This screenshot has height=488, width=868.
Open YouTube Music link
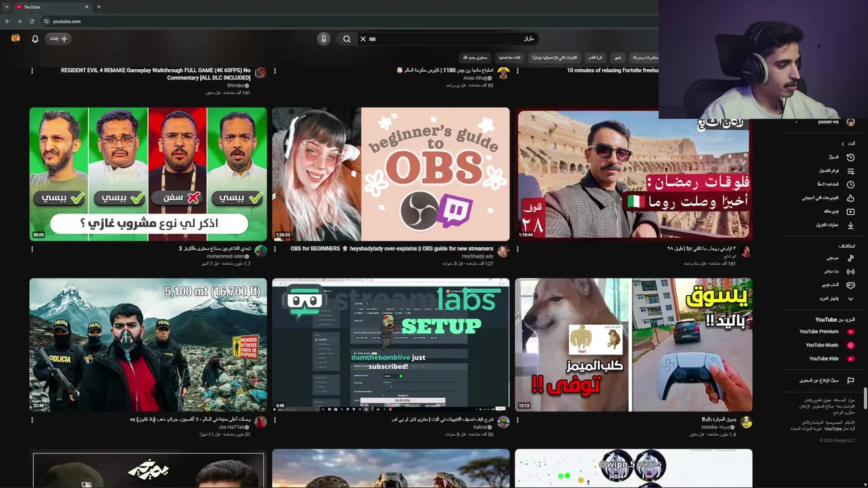tap(829, 345)
